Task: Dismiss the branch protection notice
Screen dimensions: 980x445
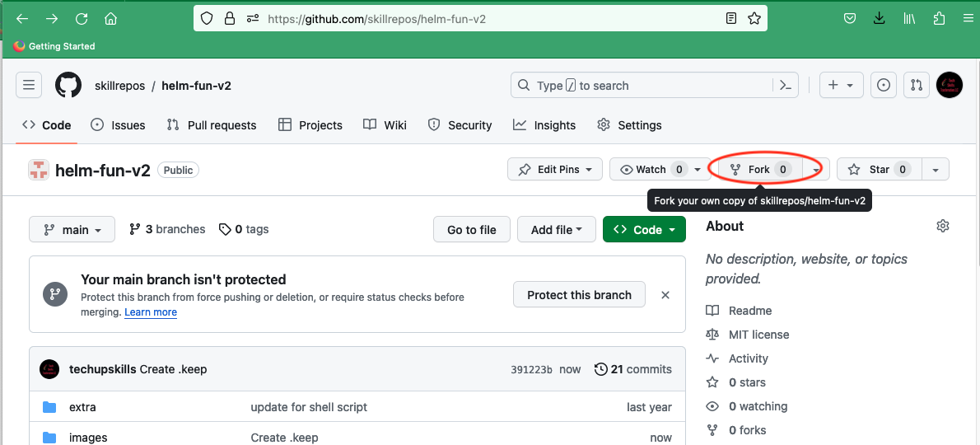Action: pos(665,295)
